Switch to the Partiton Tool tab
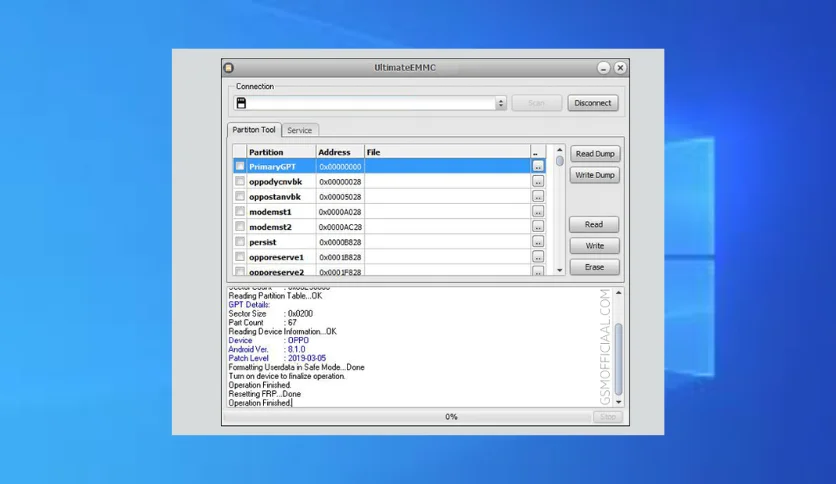Viewport: 836px width, 484px height. pyautogui.click(x=254, y=130)
